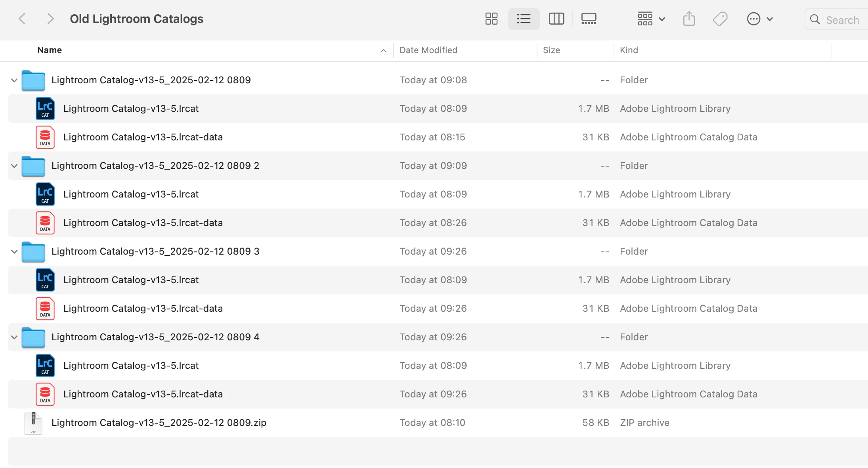Open the group-by options dropdown

tap(651, 19)
